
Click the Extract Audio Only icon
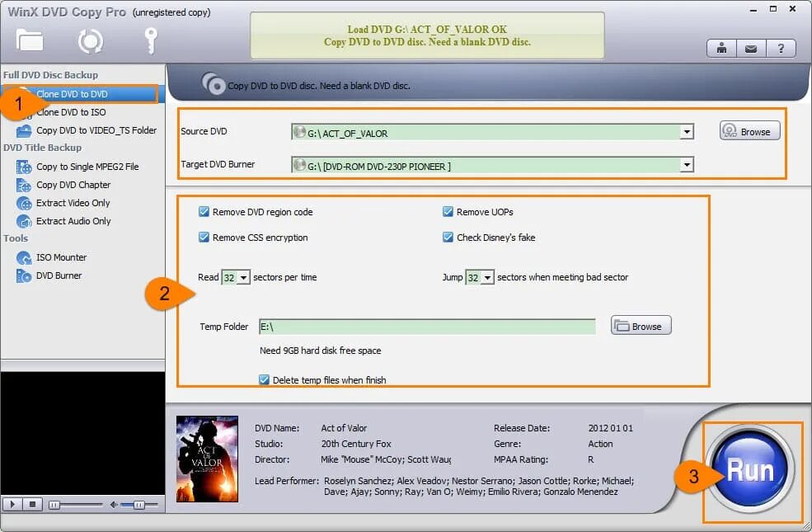pos(24,221)
